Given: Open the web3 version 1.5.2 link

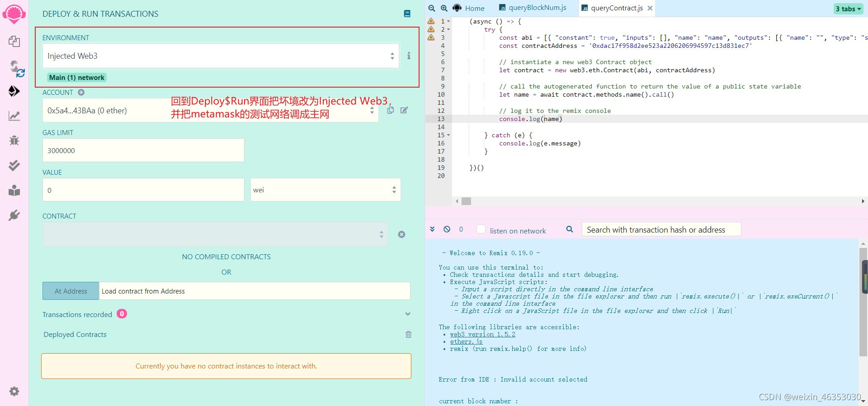Looking at the screenshot, I should (482, 334).
